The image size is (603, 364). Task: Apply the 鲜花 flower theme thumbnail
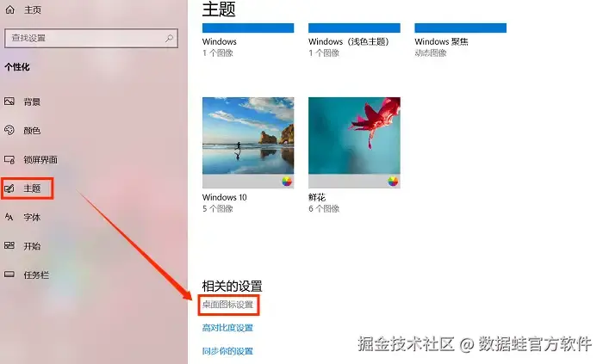coord(354,143)
